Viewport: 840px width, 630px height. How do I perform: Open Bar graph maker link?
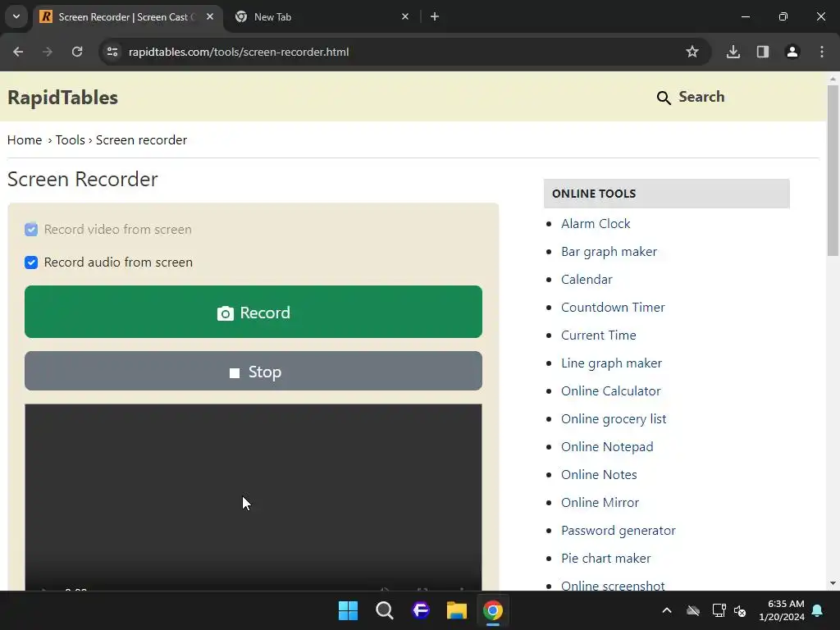[x=609, y=251]
